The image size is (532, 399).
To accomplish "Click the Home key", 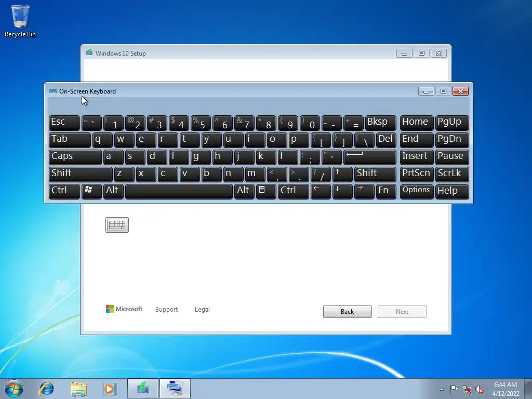I will [417, 123].
